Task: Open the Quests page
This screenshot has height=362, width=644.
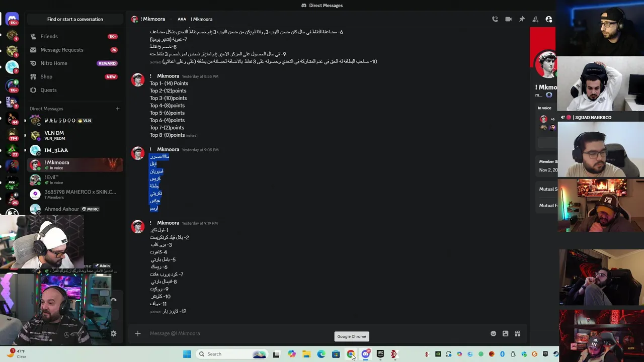Action: coord(75,90)
